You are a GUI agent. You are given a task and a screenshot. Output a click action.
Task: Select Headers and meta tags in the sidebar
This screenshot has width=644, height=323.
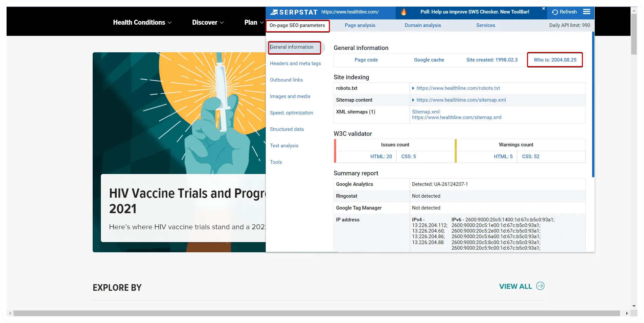[x=295, y=63]
